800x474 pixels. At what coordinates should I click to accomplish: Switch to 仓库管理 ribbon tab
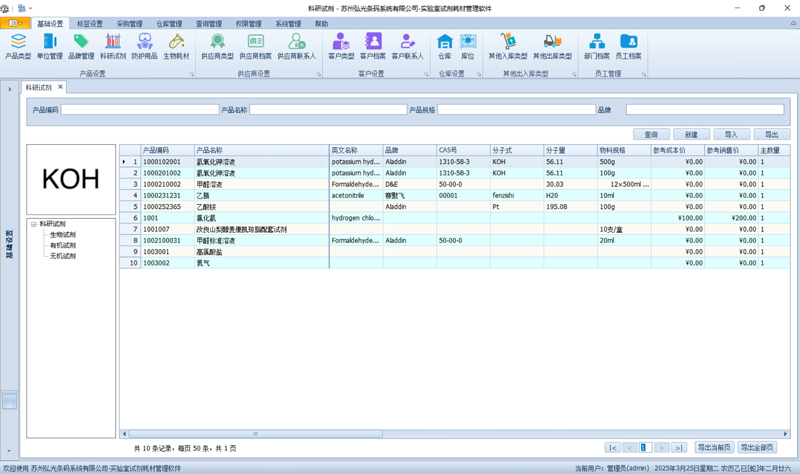169,23
